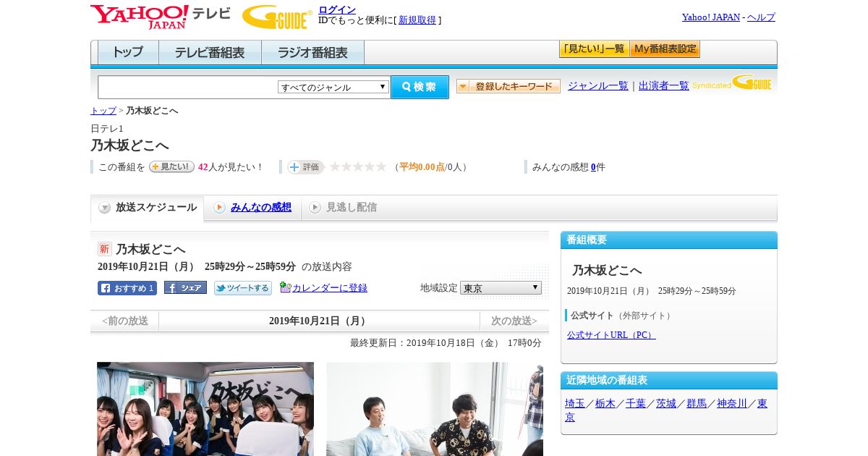Go to <前の放送 previous broadcast
Screen dimensions: 868x456
click(x=125, y=321)
